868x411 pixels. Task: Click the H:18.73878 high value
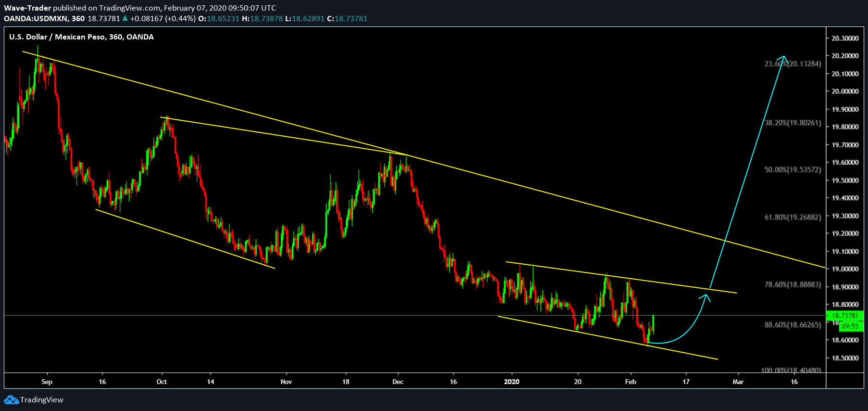click(262, 18)
